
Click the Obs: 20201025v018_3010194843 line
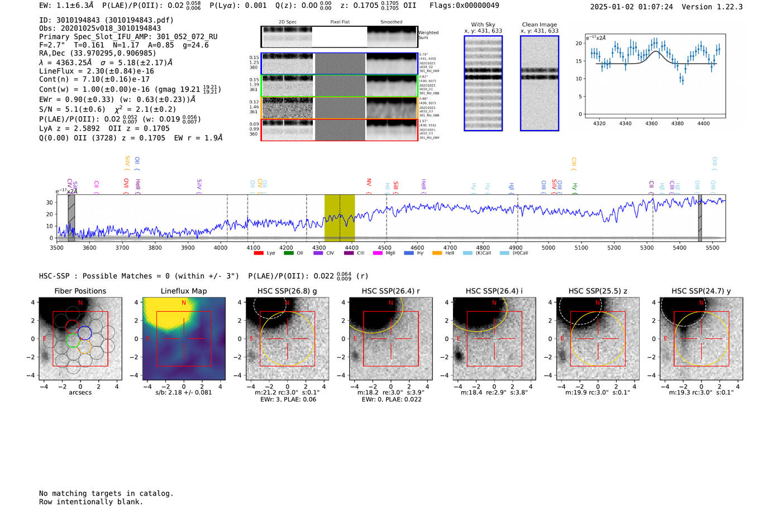coord(100,28)
